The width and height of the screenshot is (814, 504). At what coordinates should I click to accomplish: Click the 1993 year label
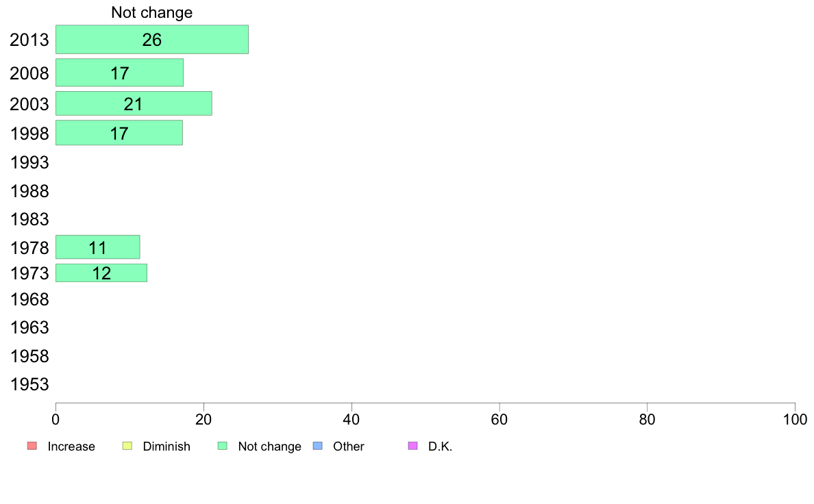click(29, 163)
